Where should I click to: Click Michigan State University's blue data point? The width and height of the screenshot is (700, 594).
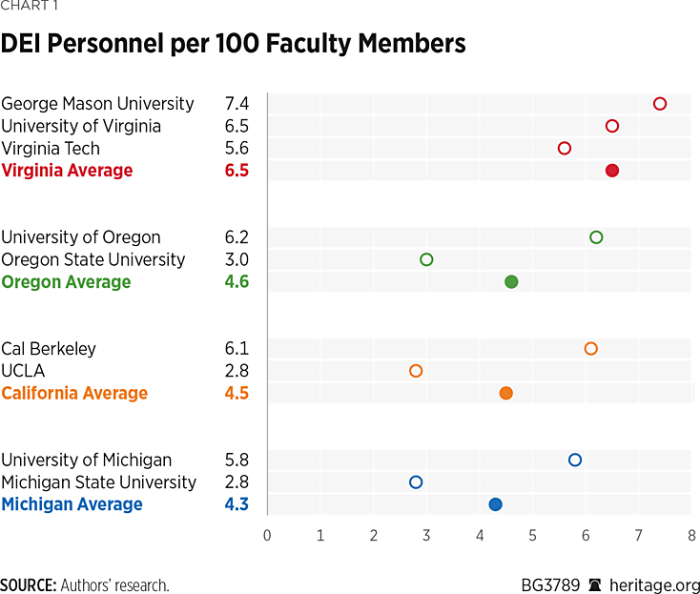(416, 482)
